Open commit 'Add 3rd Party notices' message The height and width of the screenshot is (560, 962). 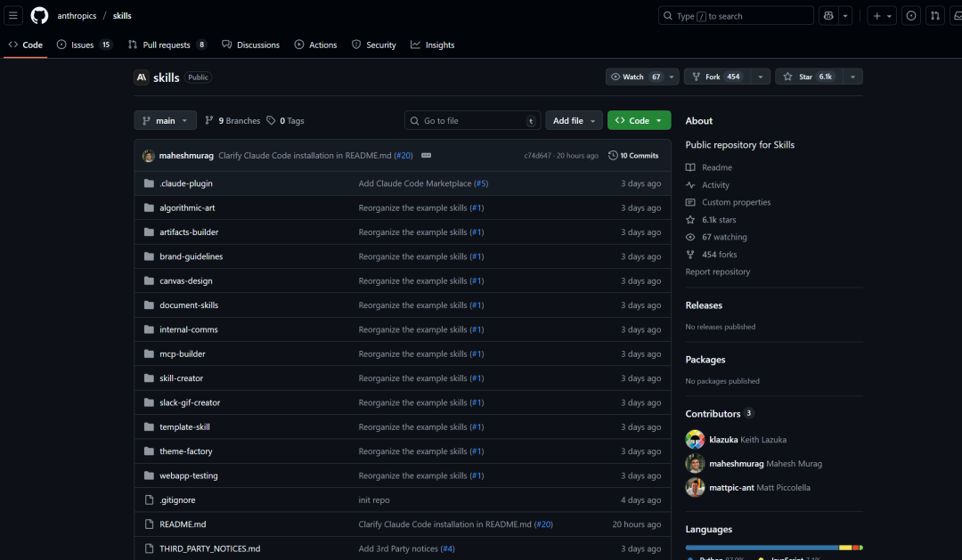tap(398, 549)
